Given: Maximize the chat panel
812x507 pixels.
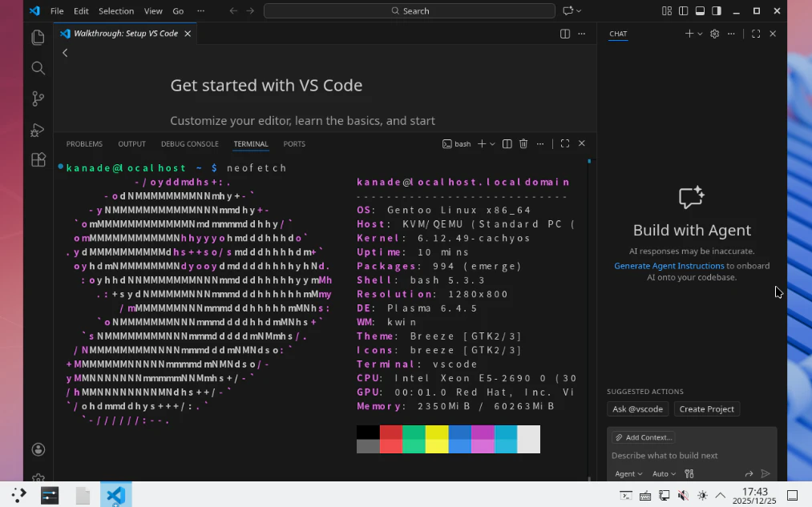Looking at the screenshot, I should (756, 34).
